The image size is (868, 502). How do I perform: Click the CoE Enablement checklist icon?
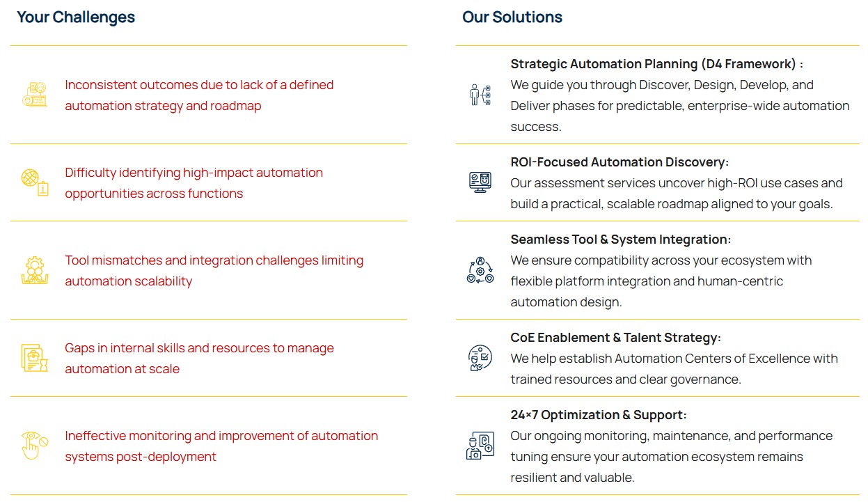pyautogui.click(x=480, y=358)
